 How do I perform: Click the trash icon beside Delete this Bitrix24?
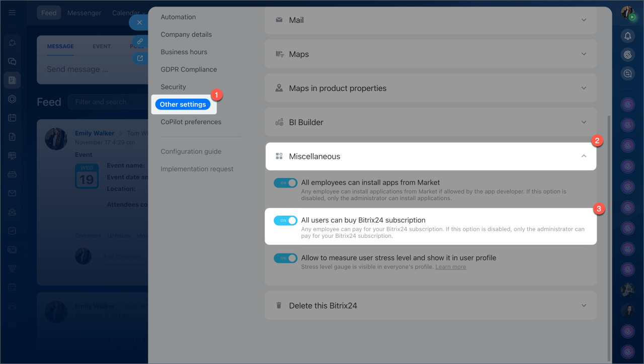pos(279,306)
